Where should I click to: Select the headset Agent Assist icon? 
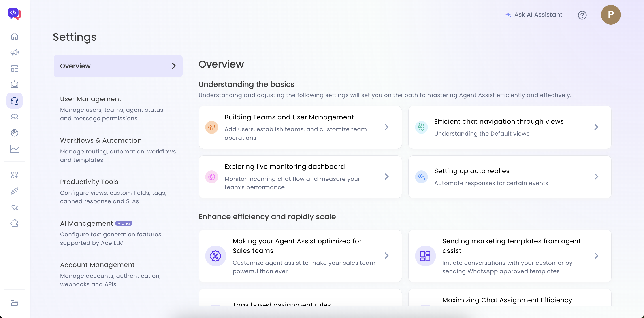pyautogui.click(x=15, y=101)
